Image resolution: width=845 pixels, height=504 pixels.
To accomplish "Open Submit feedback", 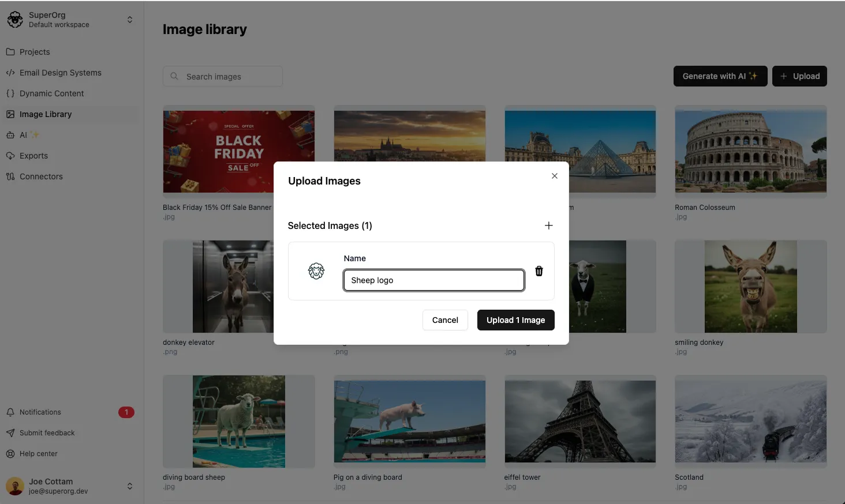I will (x=47, y=432).
